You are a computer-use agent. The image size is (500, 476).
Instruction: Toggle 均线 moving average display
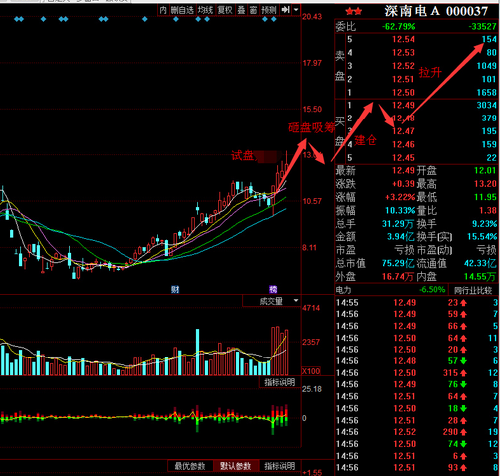(x=205, y=10)
